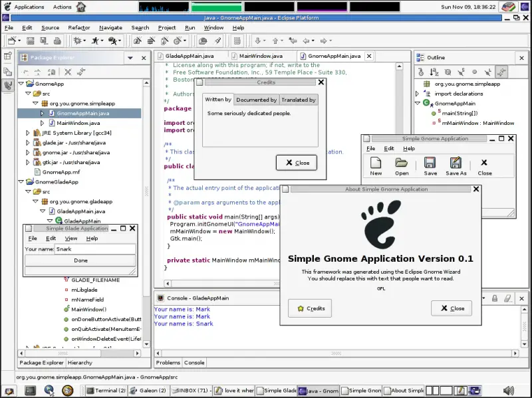Viewport: 532px width, 398px height.
Task: Click the Forward right-arrow navigation icon in toolbar
Action: click(x=323, y=41)
